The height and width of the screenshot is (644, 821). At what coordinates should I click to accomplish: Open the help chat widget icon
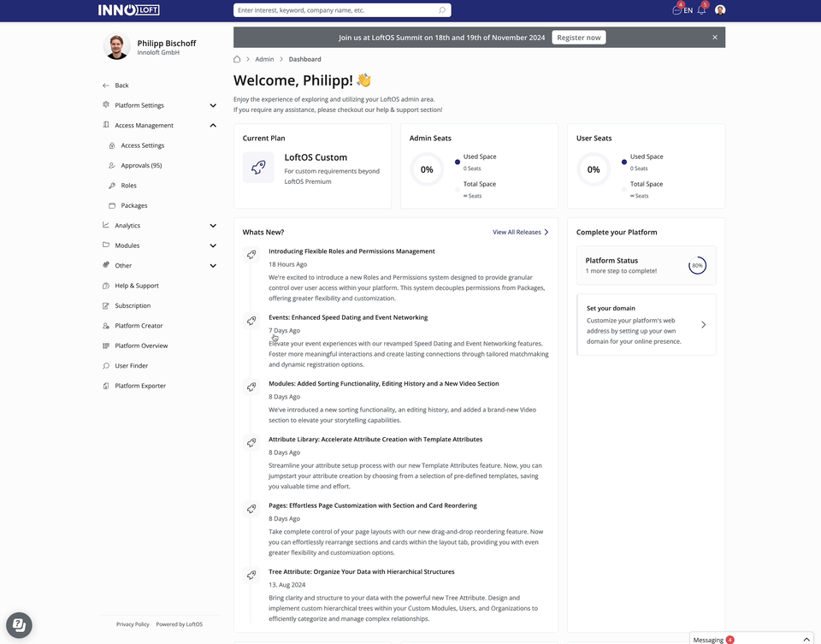(x=19, y=624)
